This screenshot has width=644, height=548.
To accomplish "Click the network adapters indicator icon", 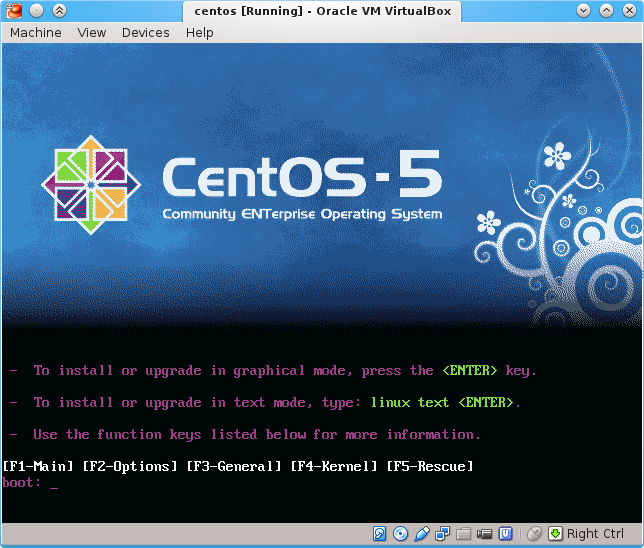I will click(443, 534).
